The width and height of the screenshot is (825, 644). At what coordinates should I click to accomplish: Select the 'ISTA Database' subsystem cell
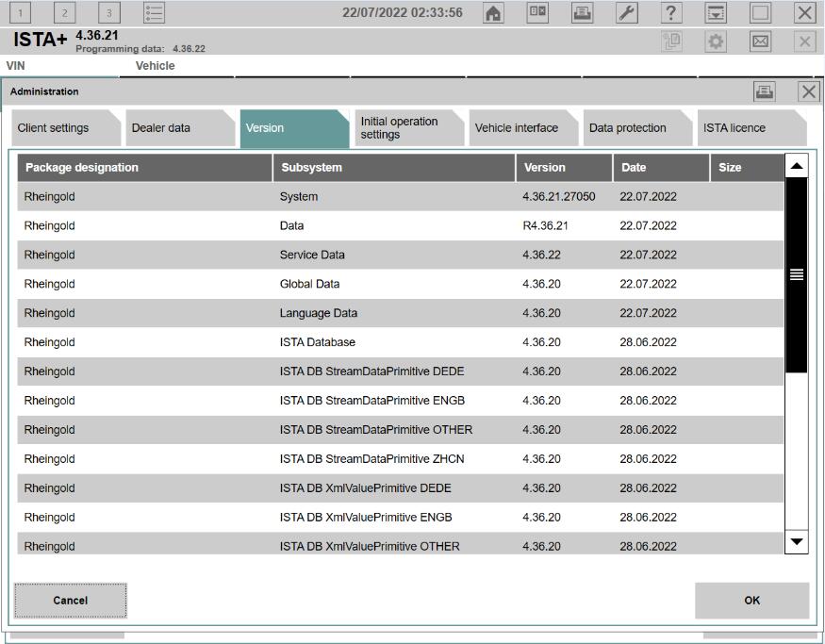[317, 342]
